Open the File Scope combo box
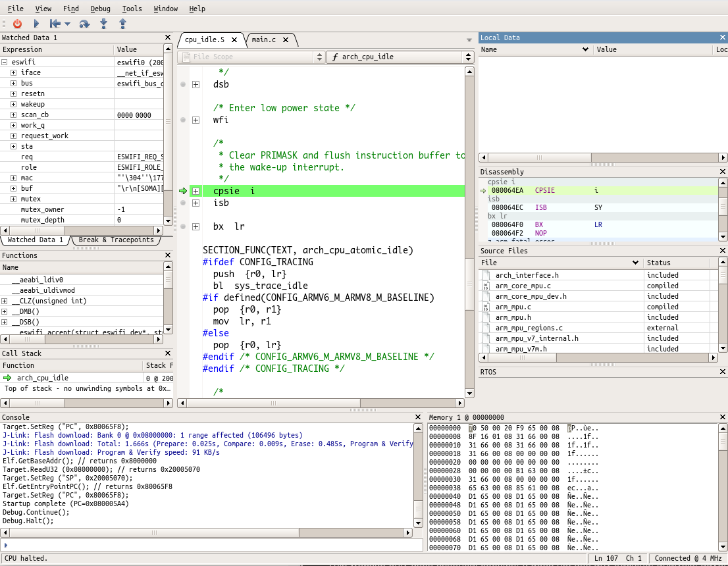 click(251, 57)
